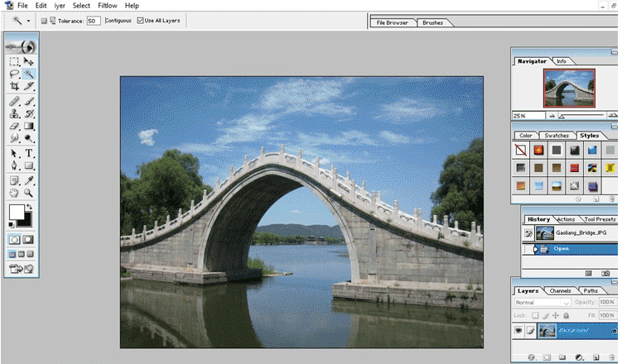The height and width of the screenshot is (364, 622).
Task: Toggle lock transparent pixels in Layers
Action: coord(535,316)
